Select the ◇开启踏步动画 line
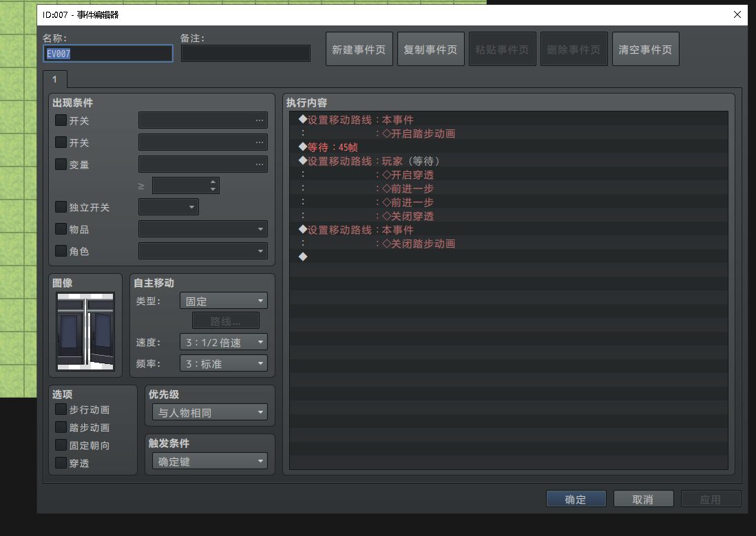The image size is (756, 536). click(509, 133)
